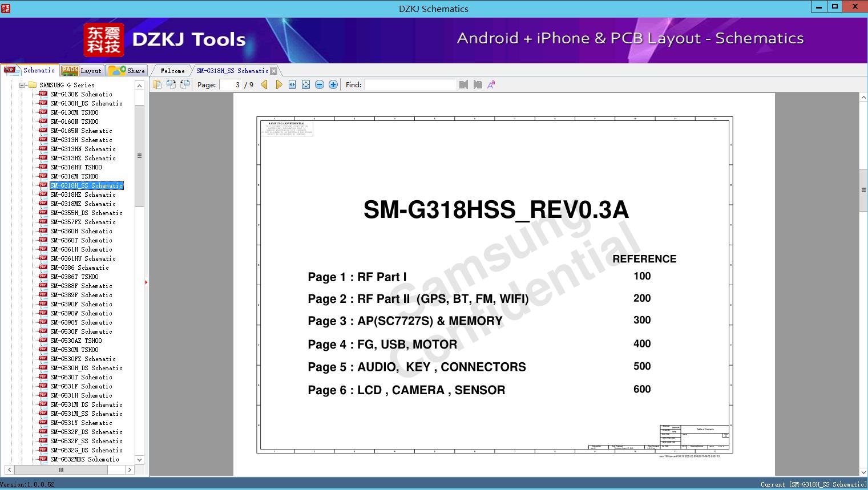Screen dimensions: 868x490
Task: Click the DZKJ red logo in banner
Action: (104, 40)
